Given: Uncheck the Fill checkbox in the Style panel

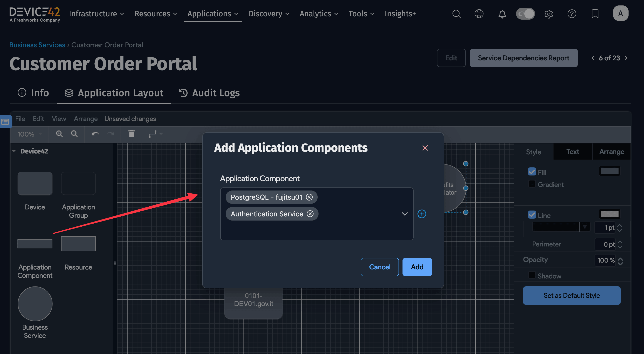Looking at the screenshot, I should [x=532, y=172].
